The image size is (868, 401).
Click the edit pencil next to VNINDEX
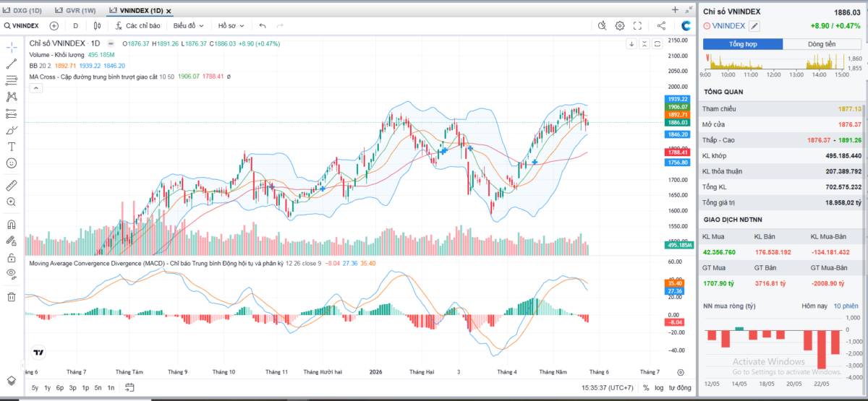click(x=754, y=26)
